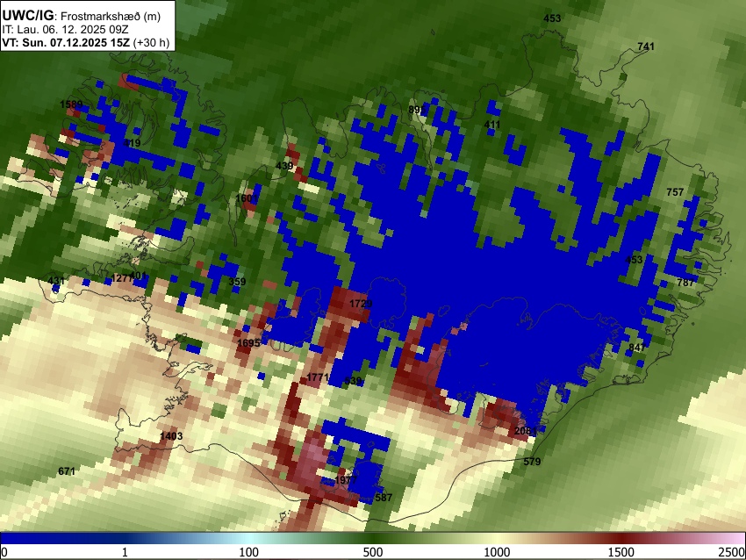
Task: Click the map value 1589
Action: (x=71, y=104)
